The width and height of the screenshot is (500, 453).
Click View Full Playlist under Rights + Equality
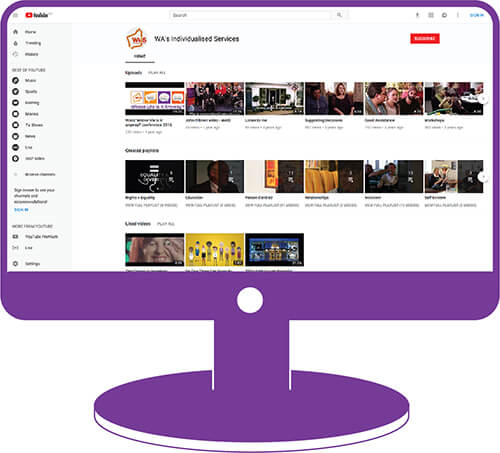(151, 205)
